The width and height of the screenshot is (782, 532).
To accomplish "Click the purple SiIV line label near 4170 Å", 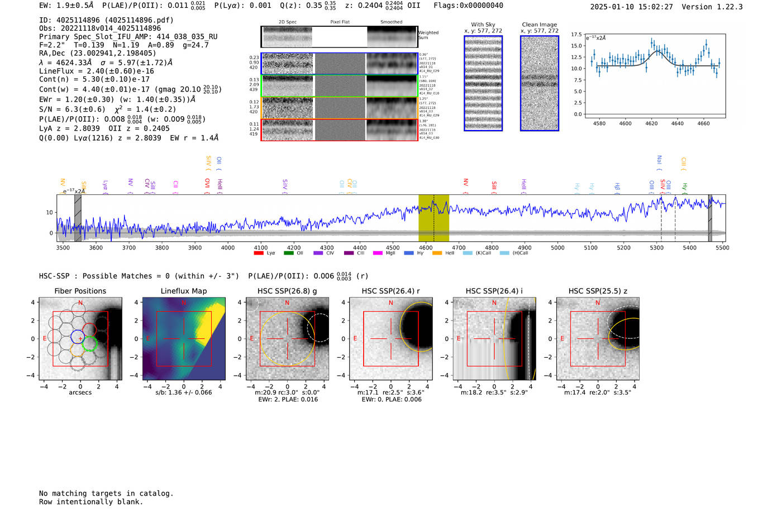I will pos(285,186).
